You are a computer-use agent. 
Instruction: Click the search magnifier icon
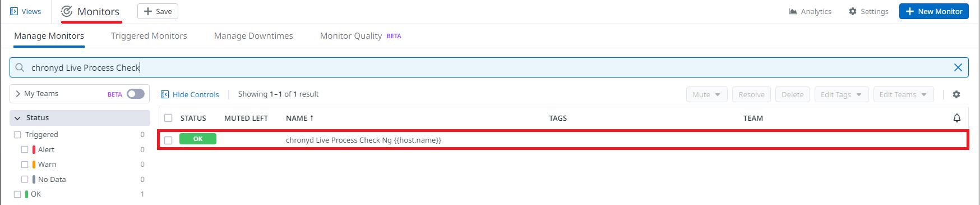pyautogui.click(x=20, y=67)
